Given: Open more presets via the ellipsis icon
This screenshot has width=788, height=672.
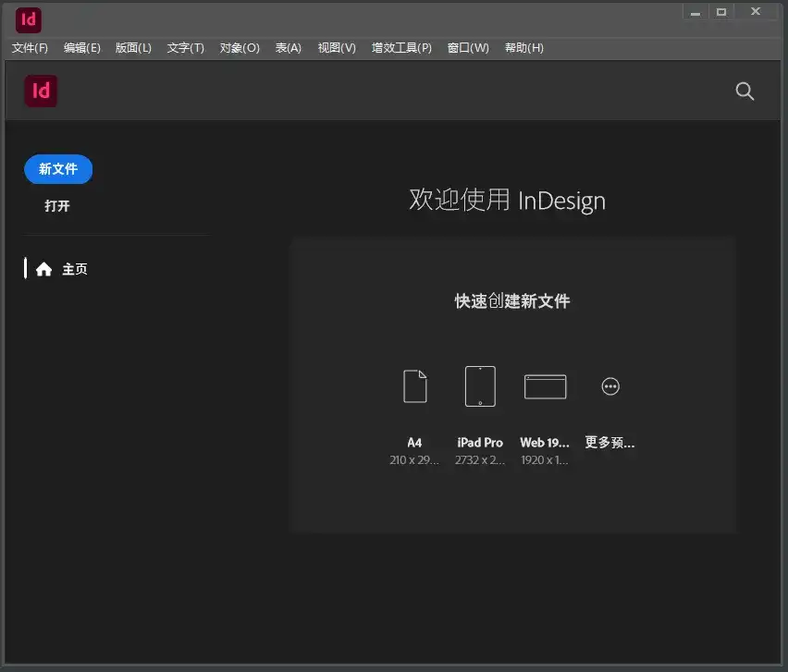Looking at the screenshot, I should point(609,385).
